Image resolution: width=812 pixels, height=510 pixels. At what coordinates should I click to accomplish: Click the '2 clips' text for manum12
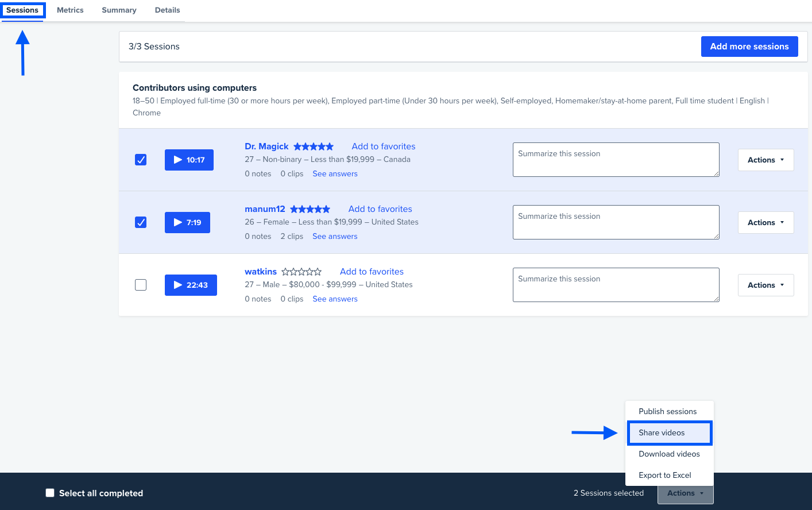[x=292, y=237]
